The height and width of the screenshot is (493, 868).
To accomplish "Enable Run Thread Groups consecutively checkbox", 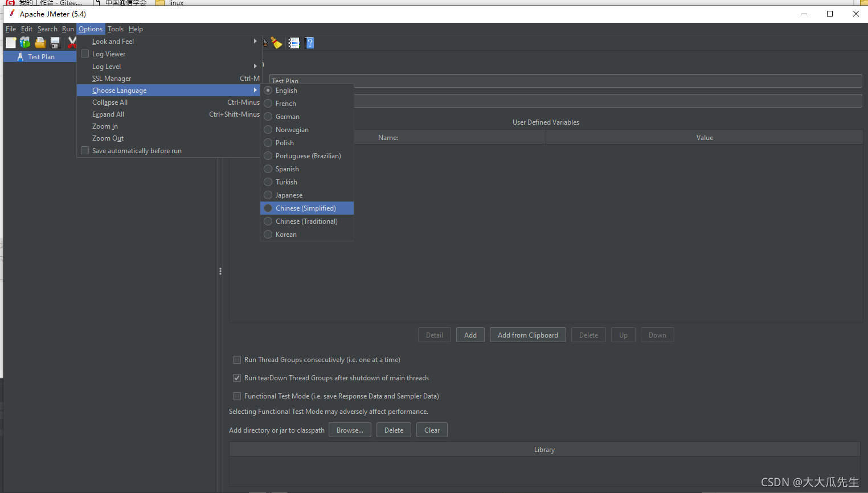I will point(237,360).
